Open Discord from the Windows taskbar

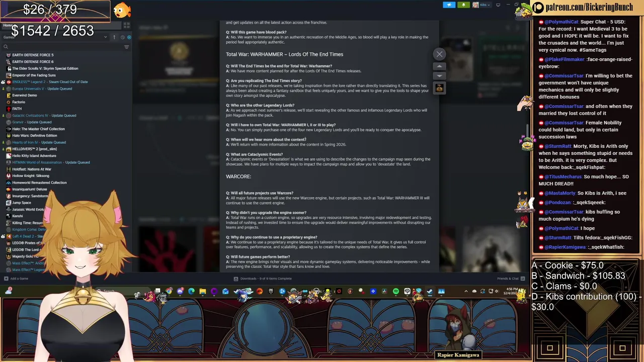click(x=180, y=291)
